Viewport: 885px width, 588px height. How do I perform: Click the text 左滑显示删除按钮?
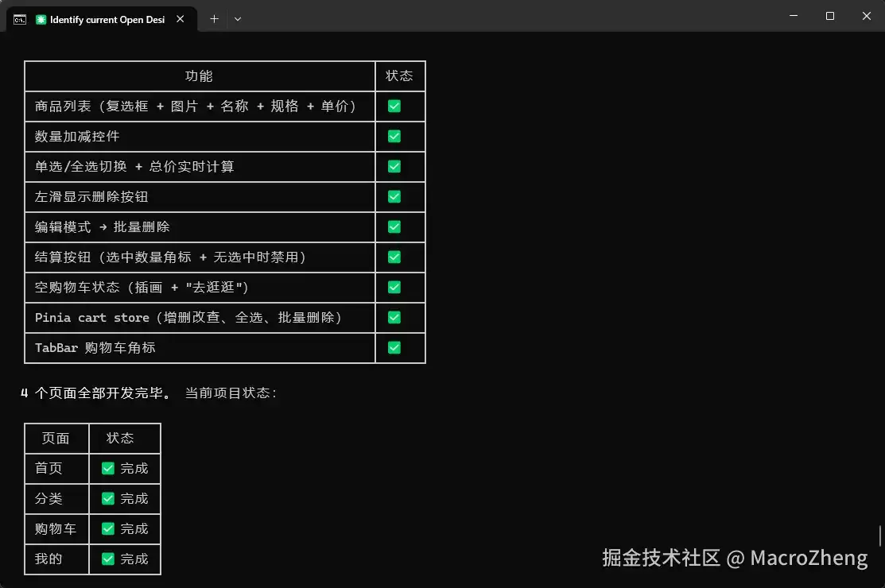[x=91, y=197]
